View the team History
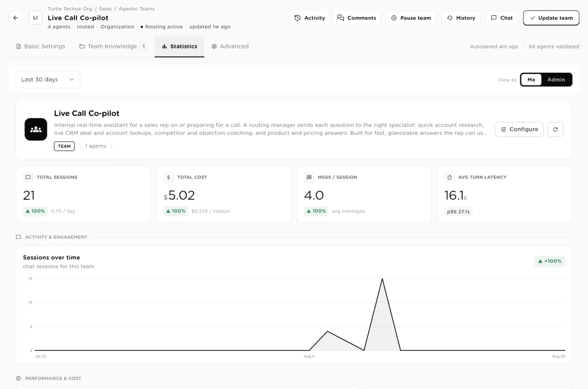 pyautogui.click(x=461, y=18)
